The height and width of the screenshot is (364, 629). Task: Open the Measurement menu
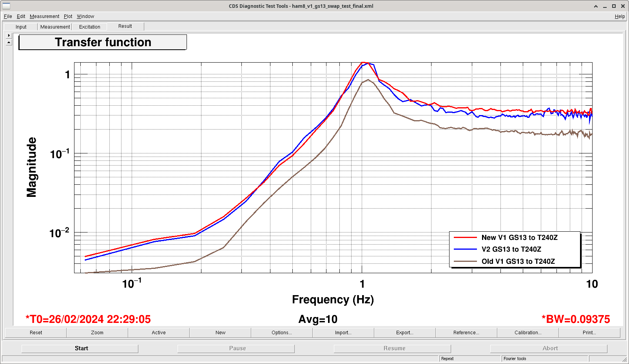point(45,16)
